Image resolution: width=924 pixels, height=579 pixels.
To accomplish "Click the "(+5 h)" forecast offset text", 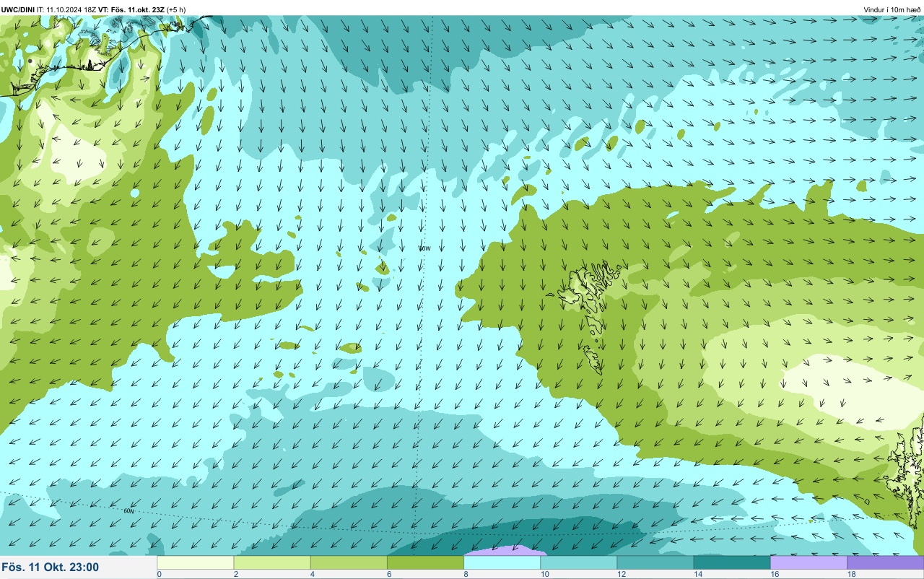I will pos(175,9).
